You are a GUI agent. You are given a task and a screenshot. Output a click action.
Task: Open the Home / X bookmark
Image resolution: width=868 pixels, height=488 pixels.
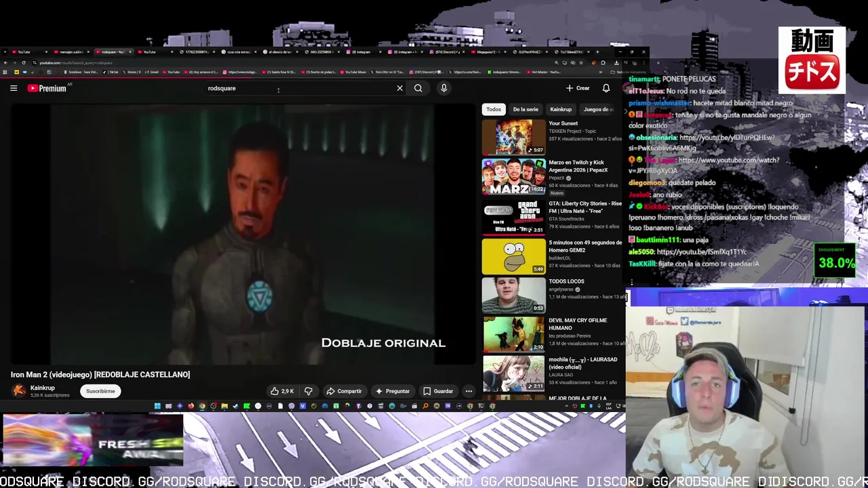tap(132, 72)
